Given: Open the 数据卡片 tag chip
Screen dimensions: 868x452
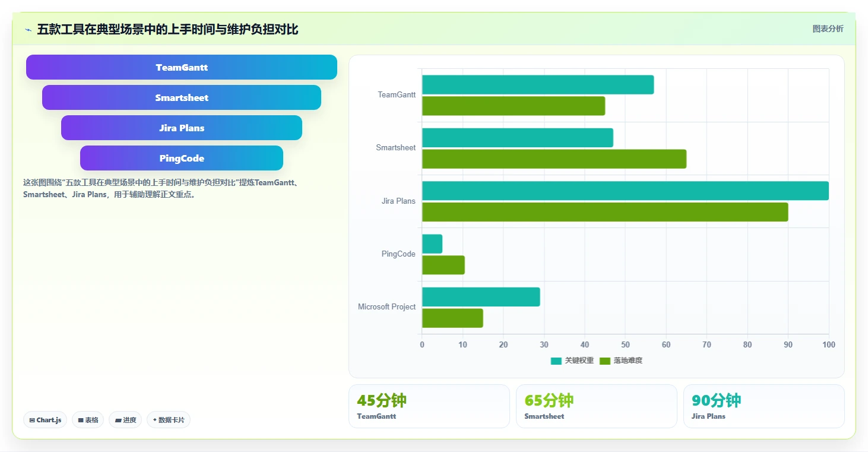Looking at the screenshot, I should tap(169, 420).
